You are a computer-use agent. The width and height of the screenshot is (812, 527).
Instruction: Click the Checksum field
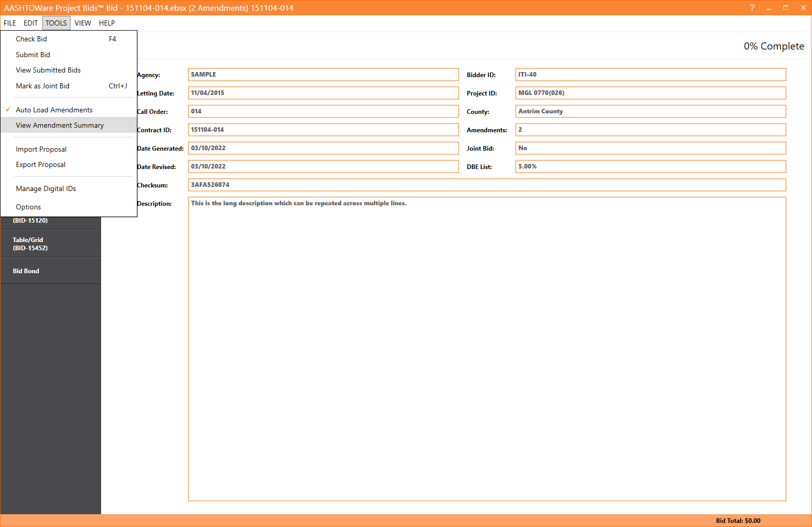coord(487,185)
